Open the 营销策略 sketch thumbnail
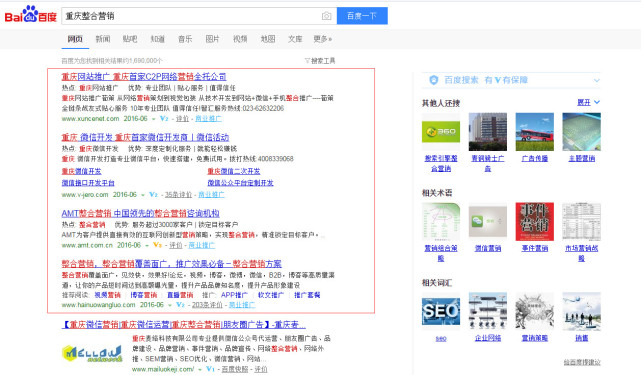The height and width of the screenshot is (375, 641). (535, 311)
